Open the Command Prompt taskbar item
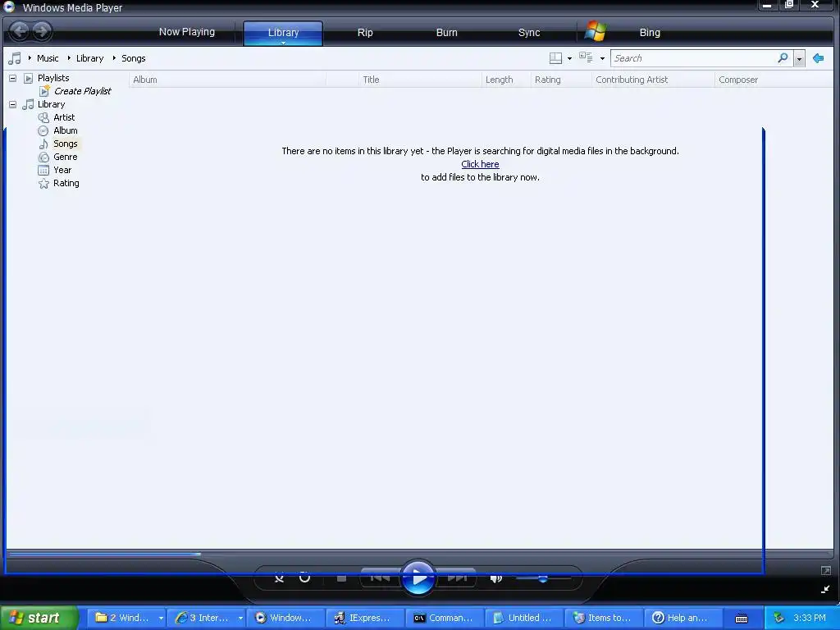 click(x=444, y=618)
